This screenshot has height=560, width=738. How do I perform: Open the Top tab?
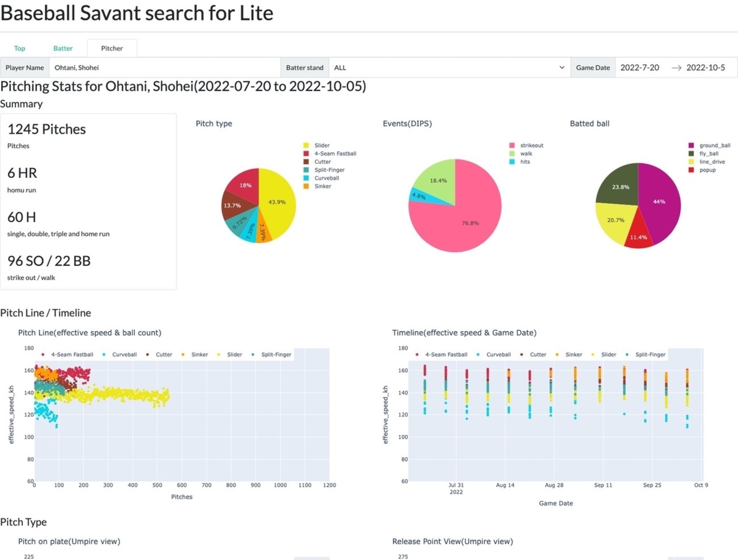tap(19, 48)
